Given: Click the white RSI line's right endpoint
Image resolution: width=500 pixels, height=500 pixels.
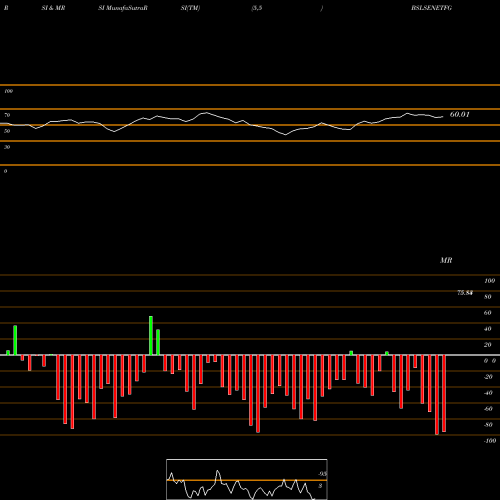Looking at the screenshot, I should (x=443, y=117).
